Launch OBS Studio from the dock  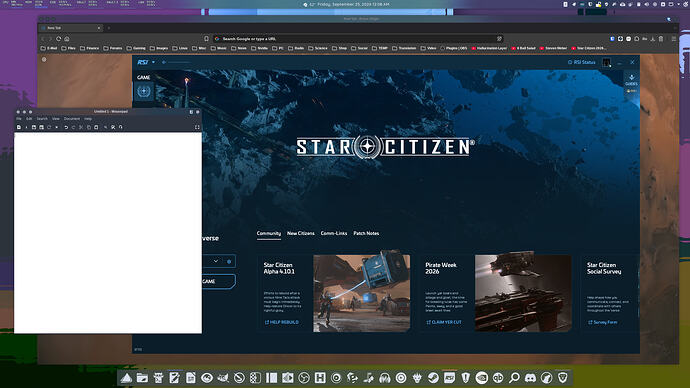[304, 377]
